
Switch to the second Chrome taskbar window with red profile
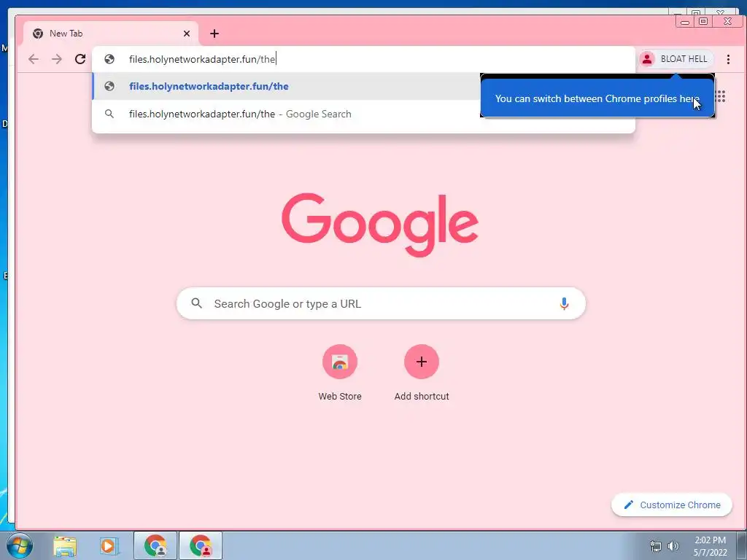pyautogui.click(x=201, y=545)
